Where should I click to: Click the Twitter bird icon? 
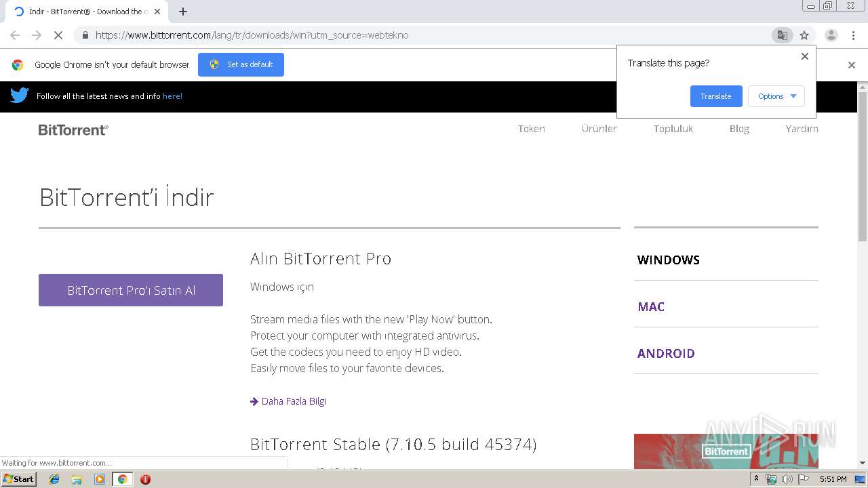pos(19,96)
